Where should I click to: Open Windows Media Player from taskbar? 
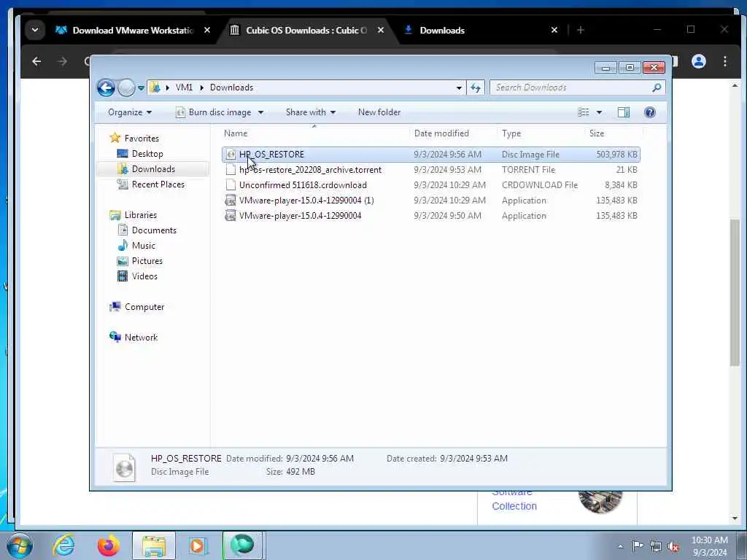point(197,545)
